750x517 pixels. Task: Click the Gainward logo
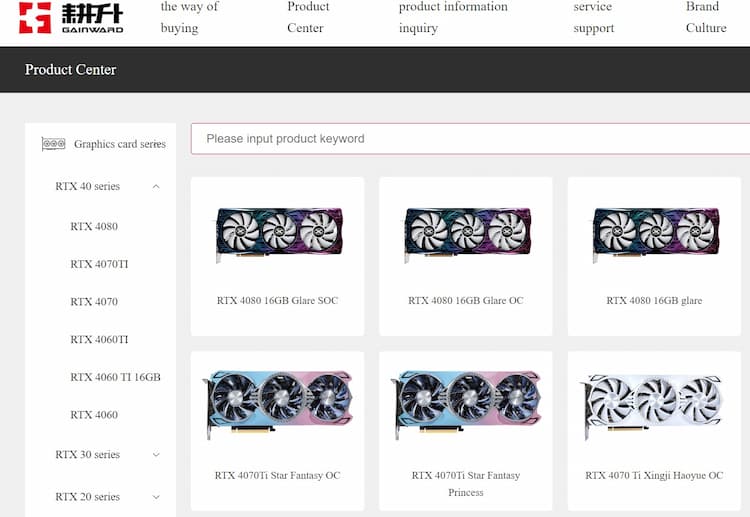(71, 18)
